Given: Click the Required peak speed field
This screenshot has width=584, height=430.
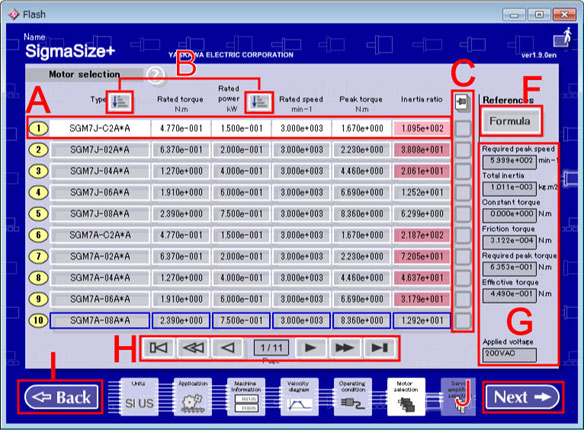Looking at the screenshot, I should point(510,162).
